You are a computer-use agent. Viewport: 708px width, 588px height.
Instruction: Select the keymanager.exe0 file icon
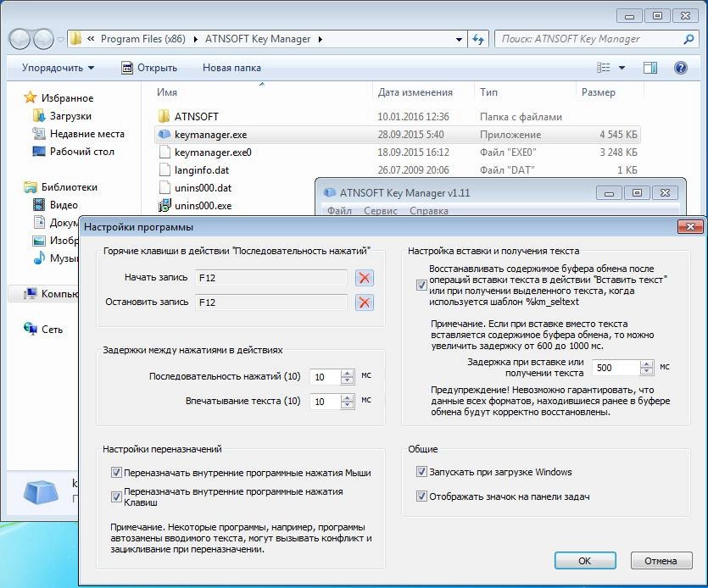click(164, 152)
